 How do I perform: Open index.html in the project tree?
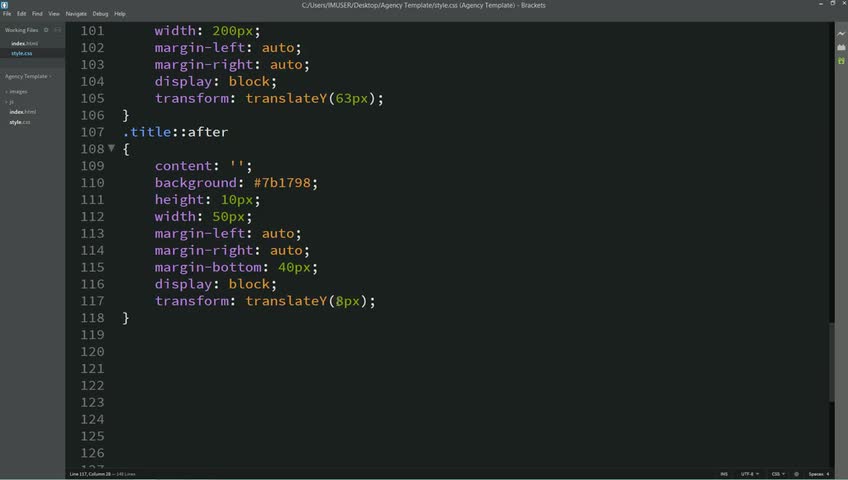(23, 112)
